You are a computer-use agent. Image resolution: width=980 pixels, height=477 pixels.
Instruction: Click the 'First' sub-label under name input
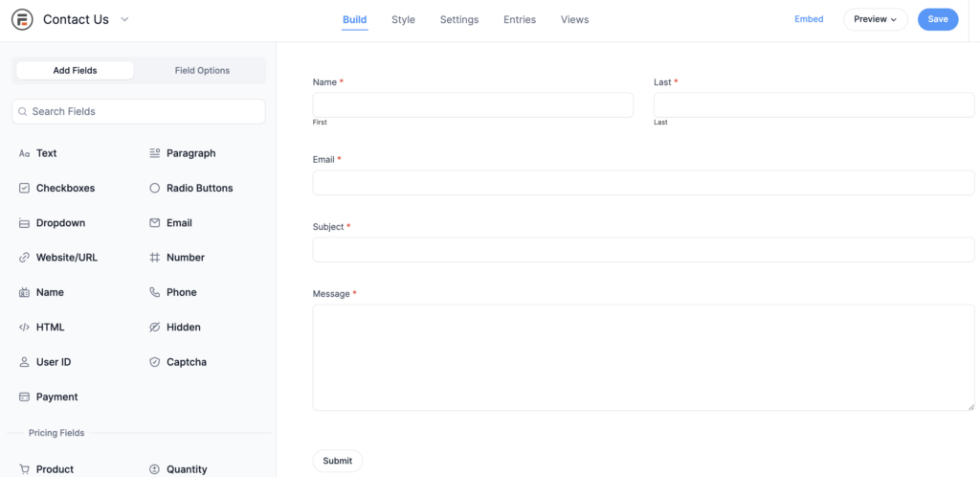[x=320, y=123]
